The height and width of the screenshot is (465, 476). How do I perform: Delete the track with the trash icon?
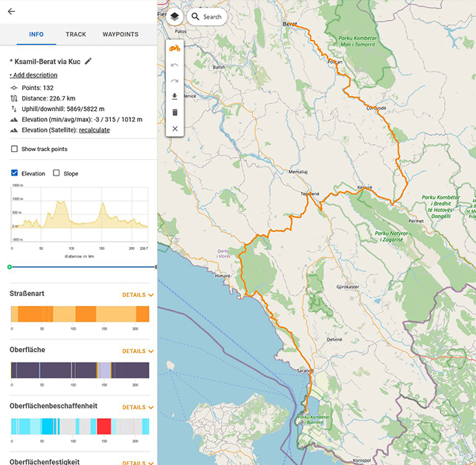175,112
